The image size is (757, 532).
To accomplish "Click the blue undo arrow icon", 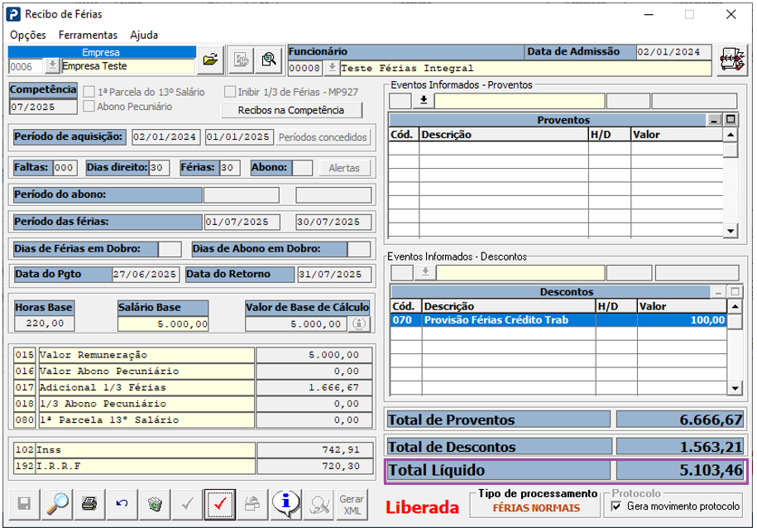I will (x=122, y=503).
